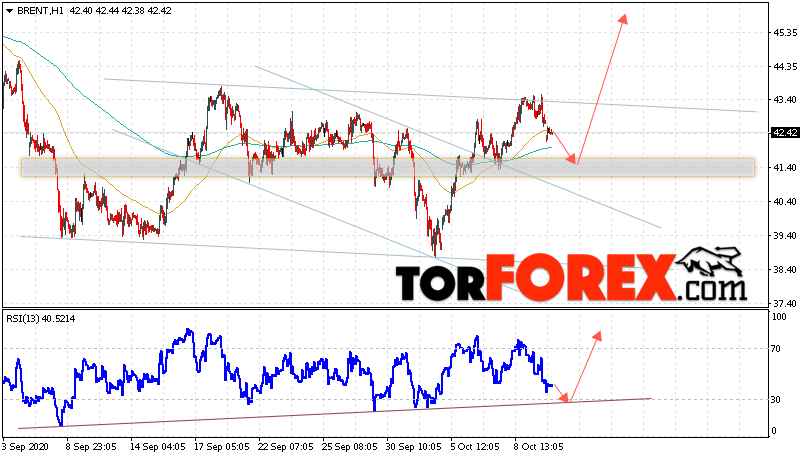Click the RSI scale value 0
Image resolution: width=808 pixels, height=458 pixels.
pyautogui.click(x=775, y=431)
